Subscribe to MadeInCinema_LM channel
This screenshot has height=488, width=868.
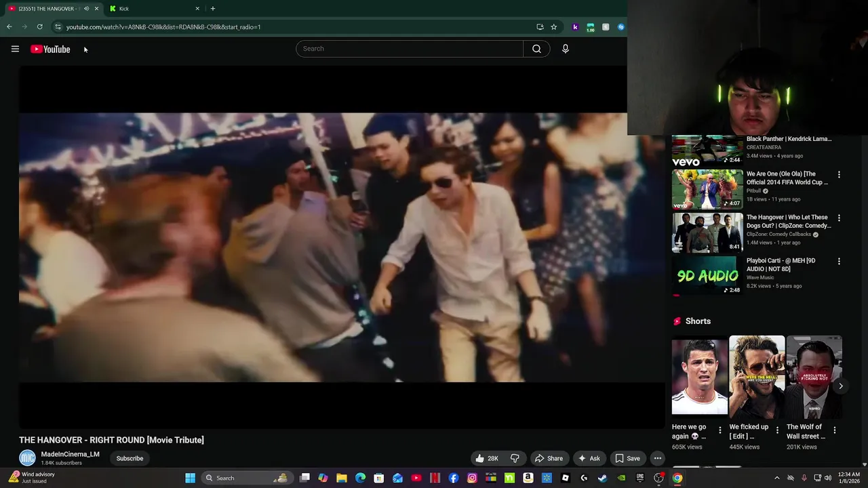click(x=130, y=458)
